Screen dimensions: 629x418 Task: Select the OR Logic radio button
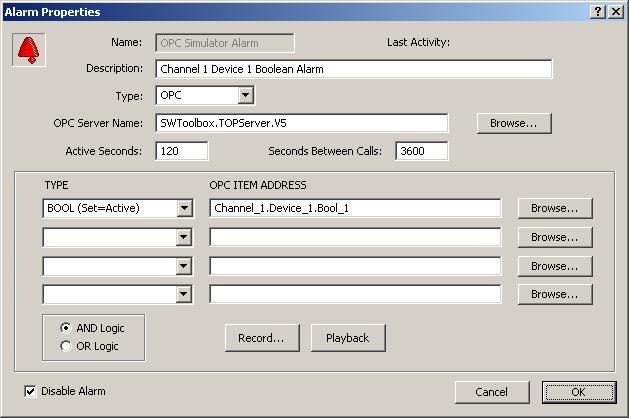pyautogui.click(x=67, y=346)
